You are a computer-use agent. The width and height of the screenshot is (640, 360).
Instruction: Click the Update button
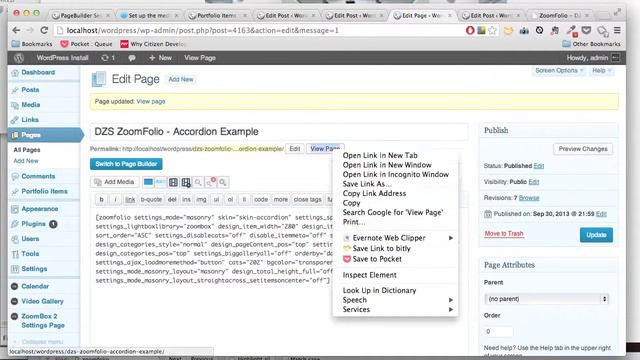click(596, 235)
